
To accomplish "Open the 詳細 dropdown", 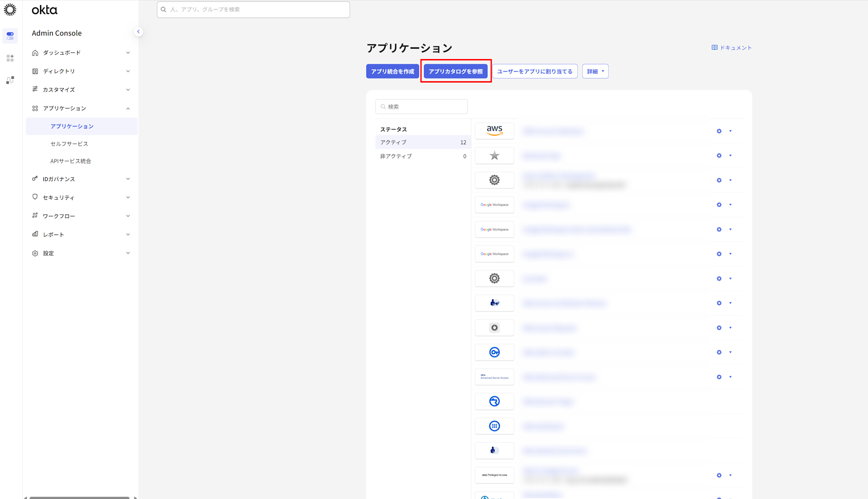I will point(595,71).
